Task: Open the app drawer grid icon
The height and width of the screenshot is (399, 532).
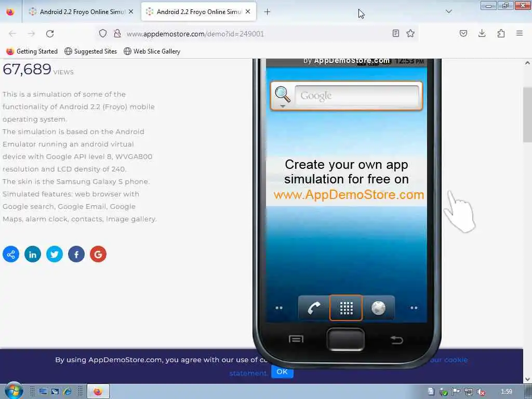Action: [x=346, y=308]
